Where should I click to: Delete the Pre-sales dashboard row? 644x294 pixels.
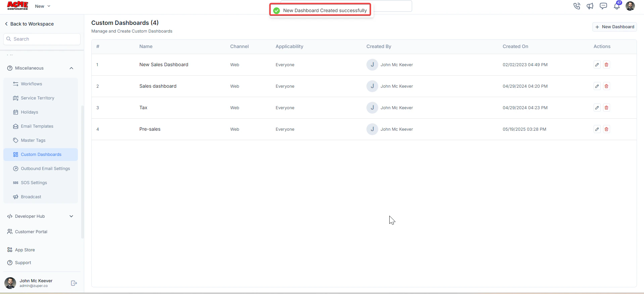click(x=606, y=129)
